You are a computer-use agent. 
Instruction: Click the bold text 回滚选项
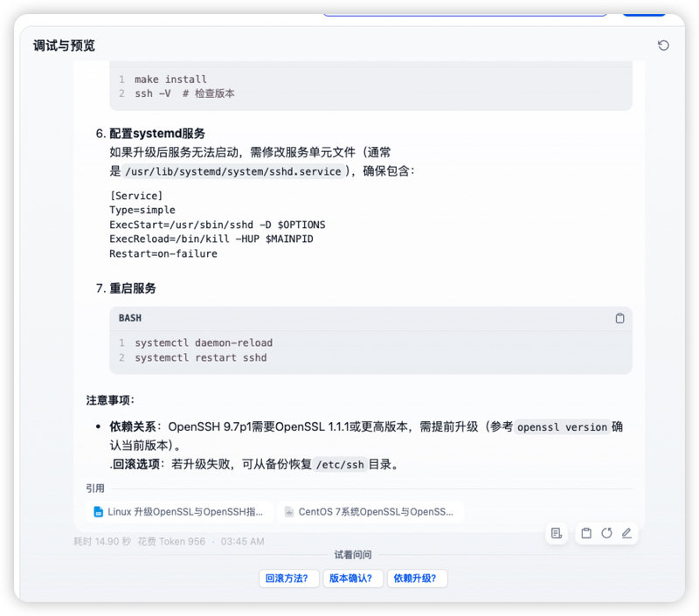coord(135,465)
